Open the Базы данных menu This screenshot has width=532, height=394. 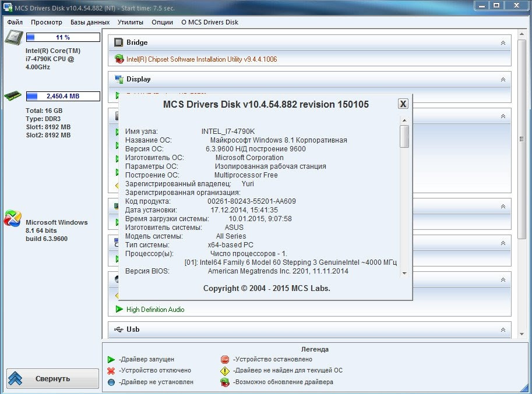pos(90,22)
